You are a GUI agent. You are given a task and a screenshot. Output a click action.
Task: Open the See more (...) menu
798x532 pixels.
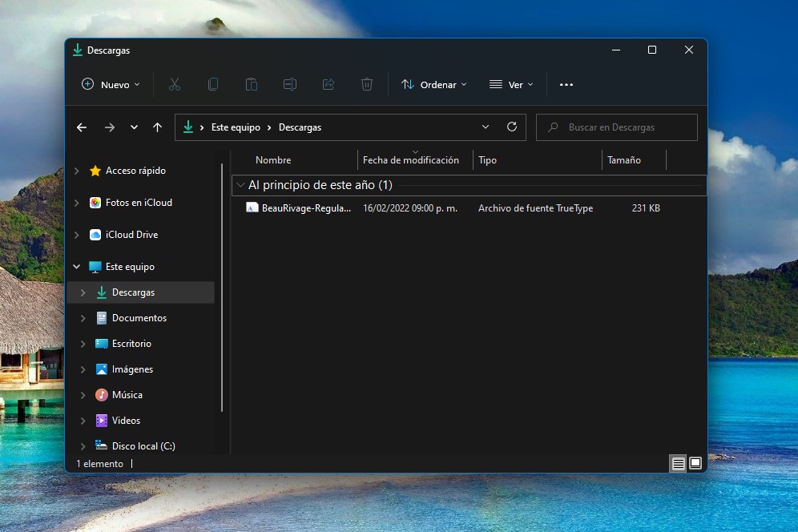(566, 84)
